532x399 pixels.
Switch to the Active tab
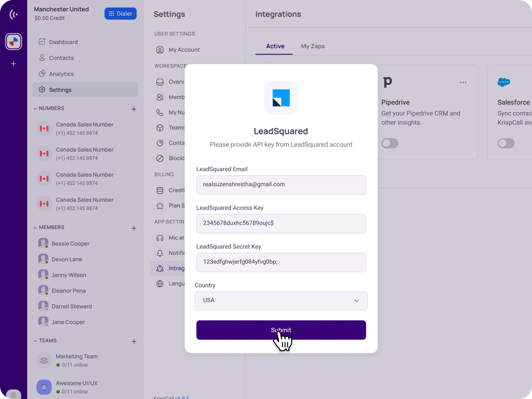(x=275, y=46)
